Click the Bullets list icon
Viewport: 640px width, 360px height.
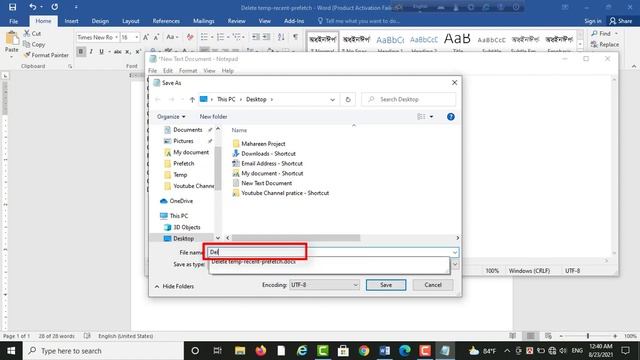(204, 37)
